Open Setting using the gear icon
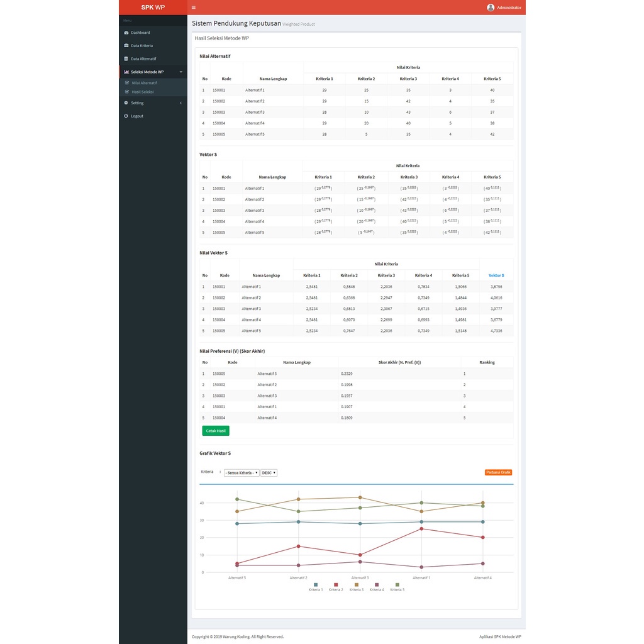 coord(126,103)
